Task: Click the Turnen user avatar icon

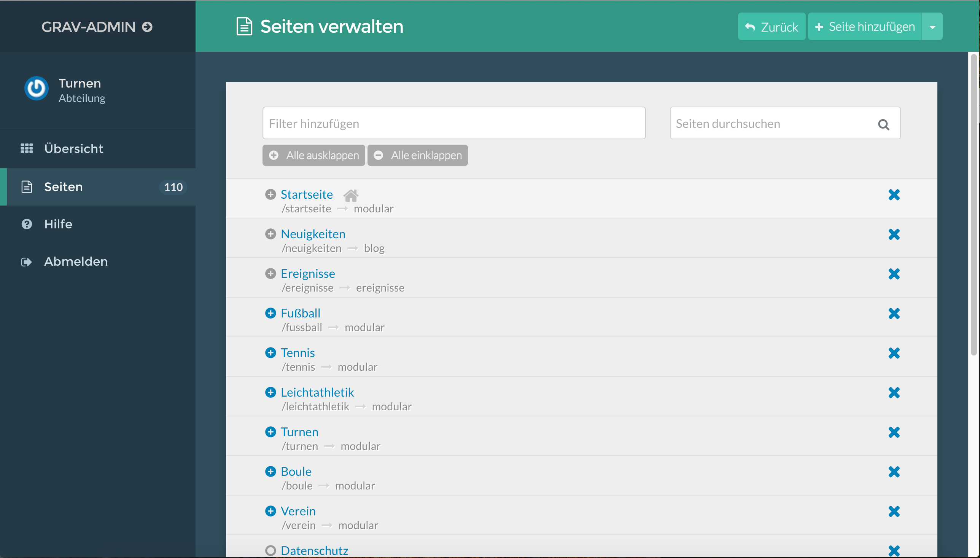Action: 37,89
